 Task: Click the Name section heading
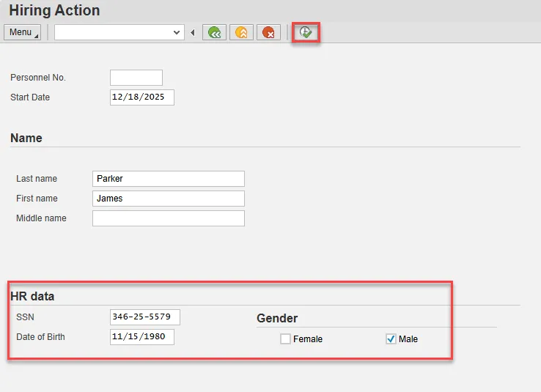[x=26, y=138]
